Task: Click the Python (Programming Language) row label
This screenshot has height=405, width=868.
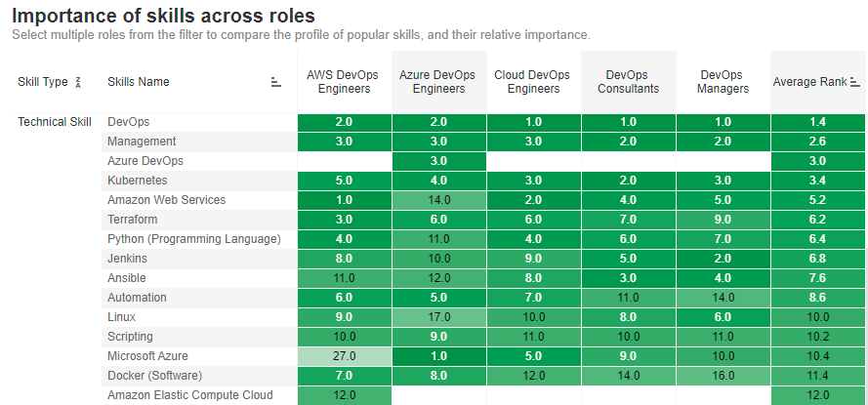Action: tap(194, 239)
